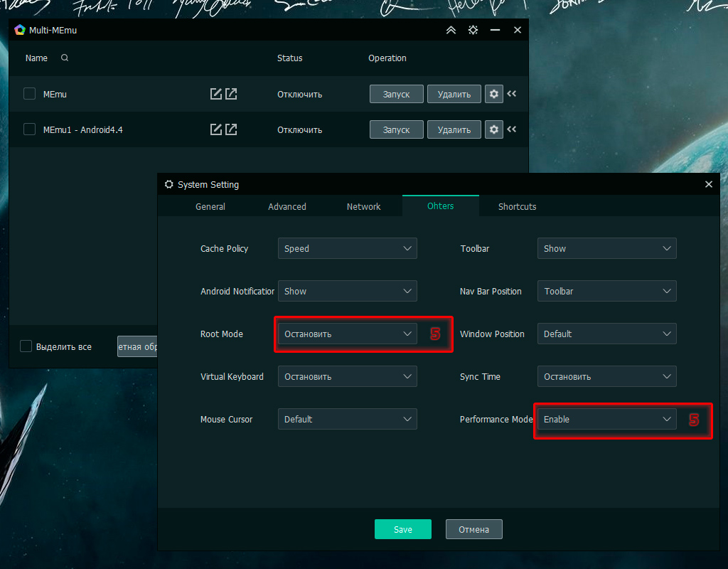Open the Cache Policy dropdown

pos(347,248)
